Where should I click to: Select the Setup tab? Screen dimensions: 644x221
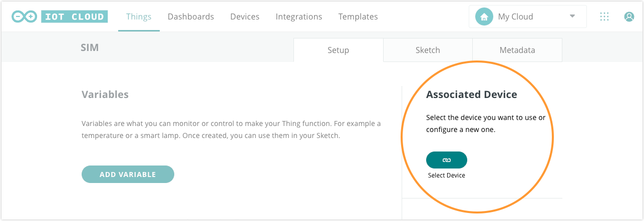[338, 50]
